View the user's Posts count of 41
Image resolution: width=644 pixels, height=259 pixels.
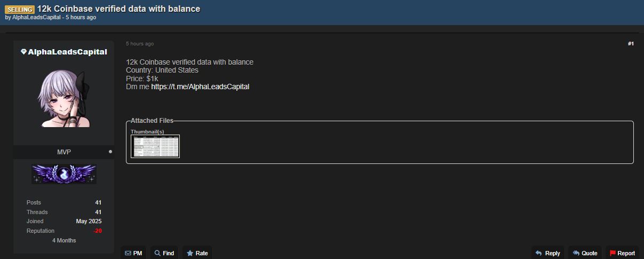98,202
